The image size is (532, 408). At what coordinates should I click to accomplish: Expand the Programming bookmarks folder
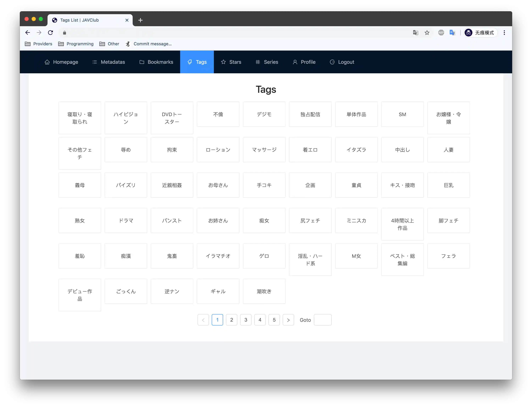point(76,44)
